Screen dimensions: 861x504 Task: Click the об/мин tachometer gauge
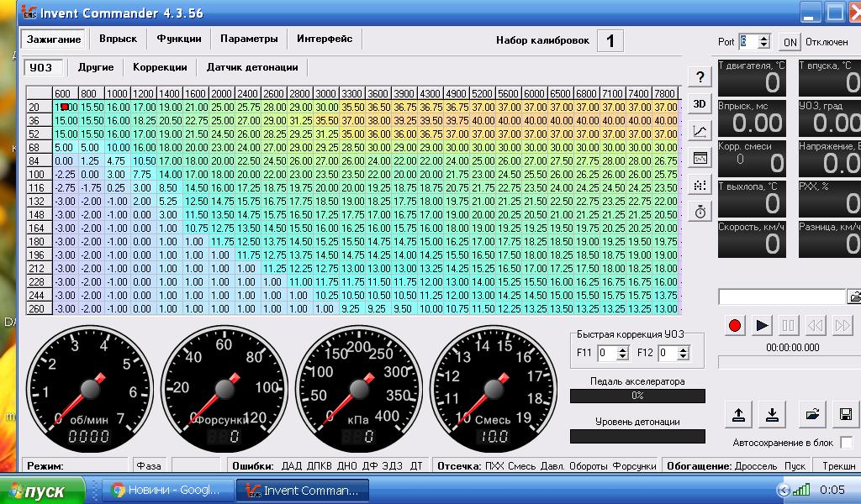coord(90,389)
